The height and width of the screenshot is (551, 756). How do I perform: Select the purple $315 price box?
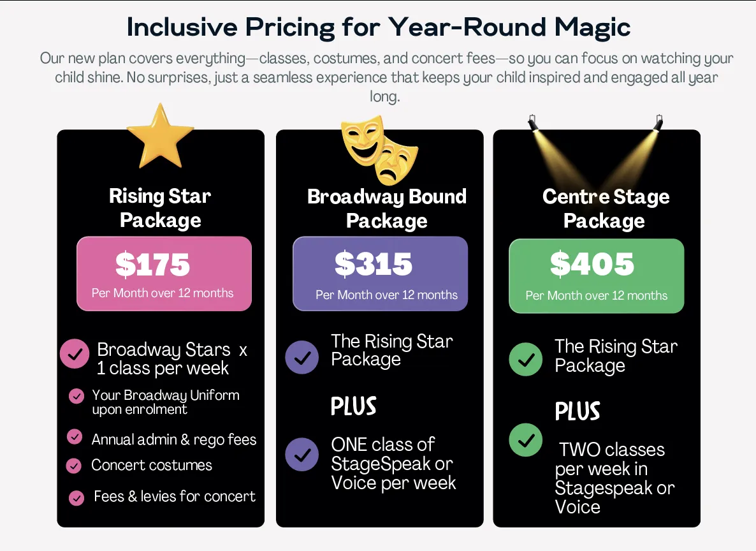pyautogui.click(x=380, y=274)
